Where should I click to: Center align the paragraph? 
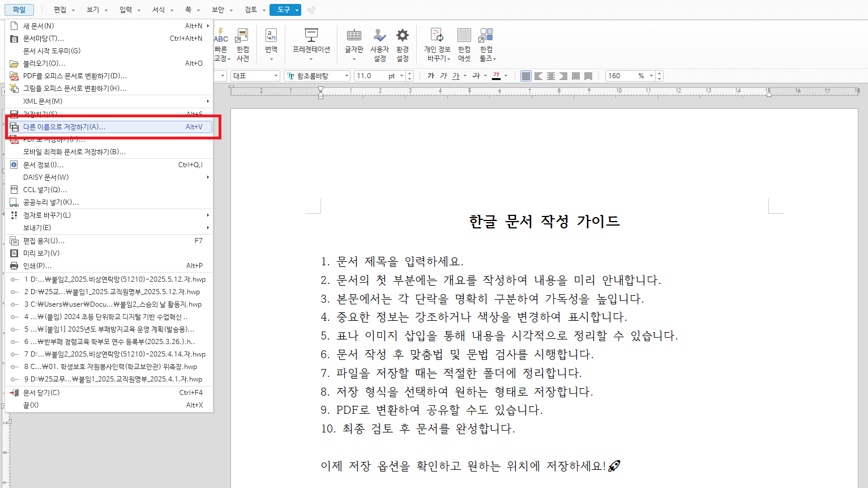[551, 76]
